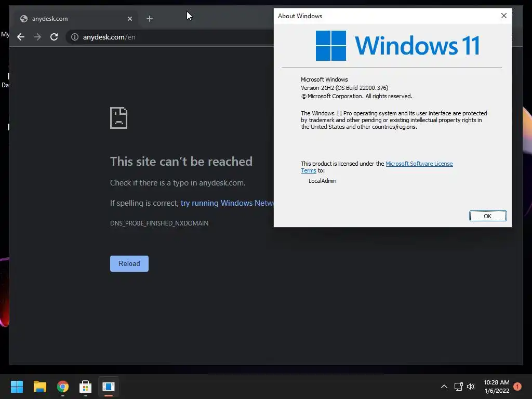View site information icon in address bar
This screenshot has width=532, height=399.
[75, 37]
